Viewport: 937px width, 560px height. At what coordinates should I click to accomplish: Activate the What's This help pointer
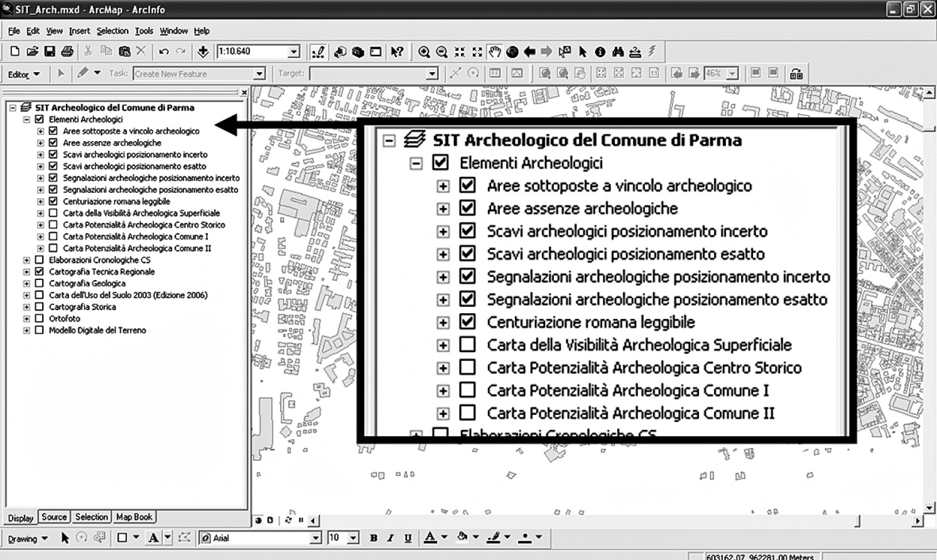coord(397,51)
